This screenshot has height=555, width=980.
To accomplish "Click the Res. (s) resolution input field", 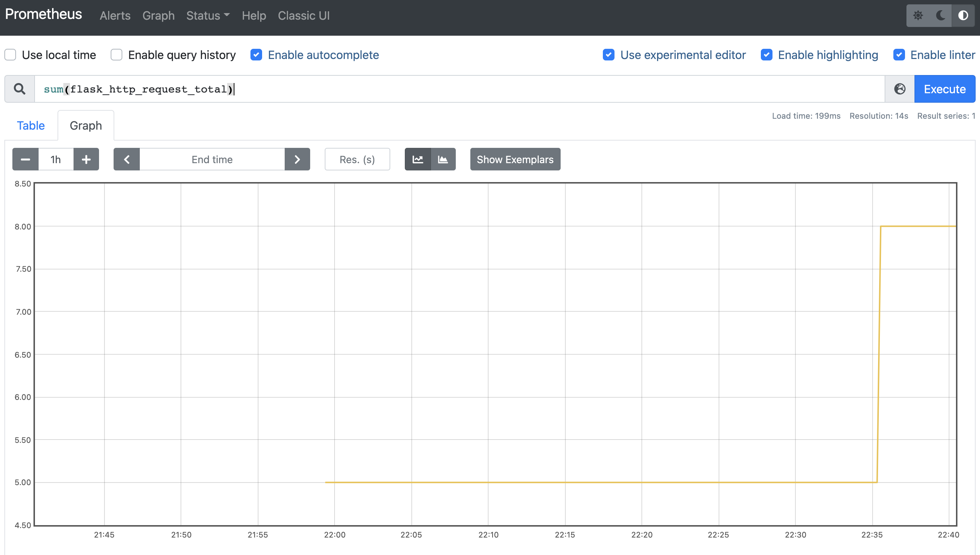I will coord(357,159).
